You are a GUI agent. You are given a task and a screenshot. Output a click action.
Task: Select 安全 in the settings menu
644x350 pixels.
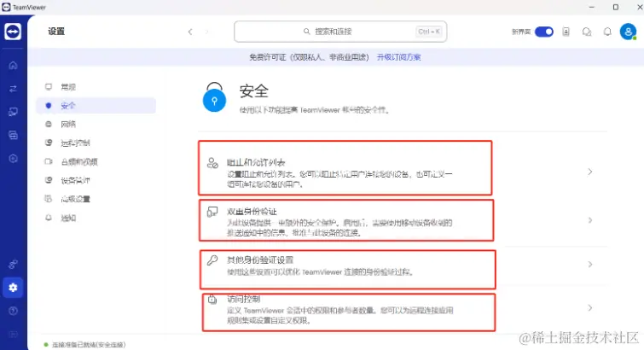click(96, 105)
